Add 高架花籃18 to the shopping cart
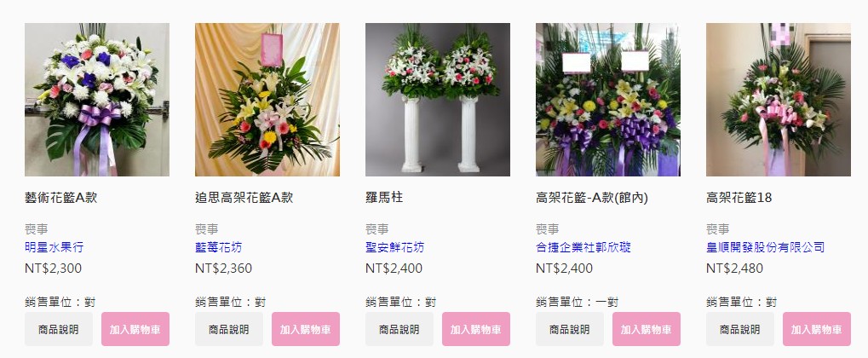Viewport: 868px width, 358px height. point(817,329)
